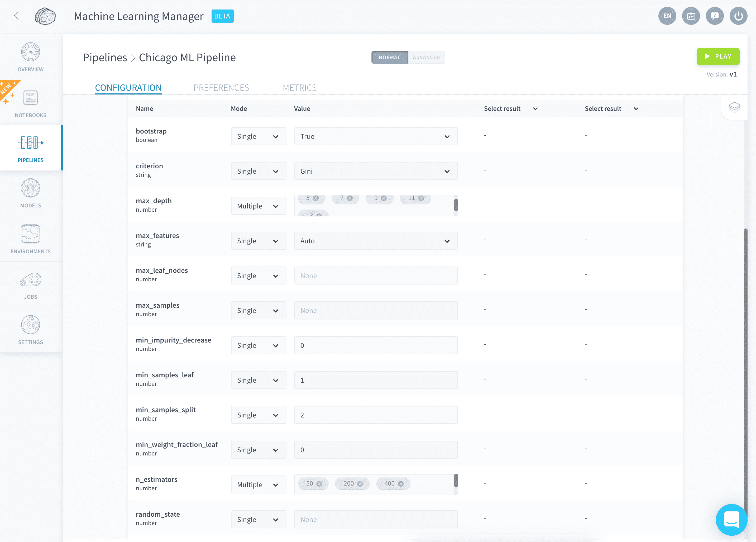Open max_features Auto value dropdown
This screenshot has width=756, height=542.
pyautogui.click(x=376, y=241)
